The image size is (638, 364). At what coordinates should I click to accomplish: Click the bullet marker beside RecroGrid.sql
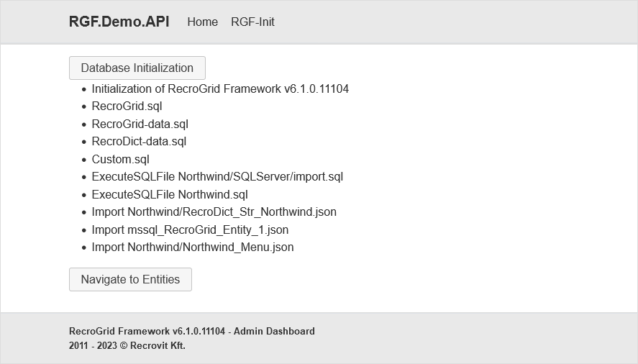(84, 106)
